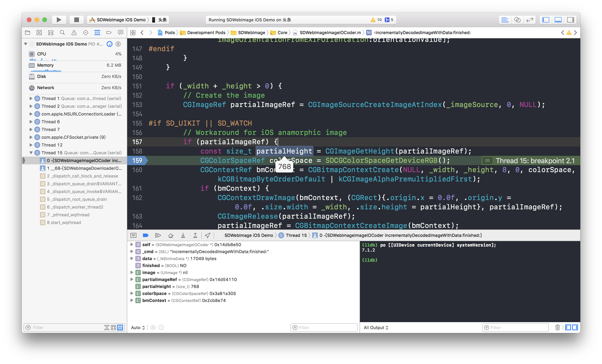Screen dimensions: 602x364
Task: Click the variables view Filter field
Action: [324, 328]
